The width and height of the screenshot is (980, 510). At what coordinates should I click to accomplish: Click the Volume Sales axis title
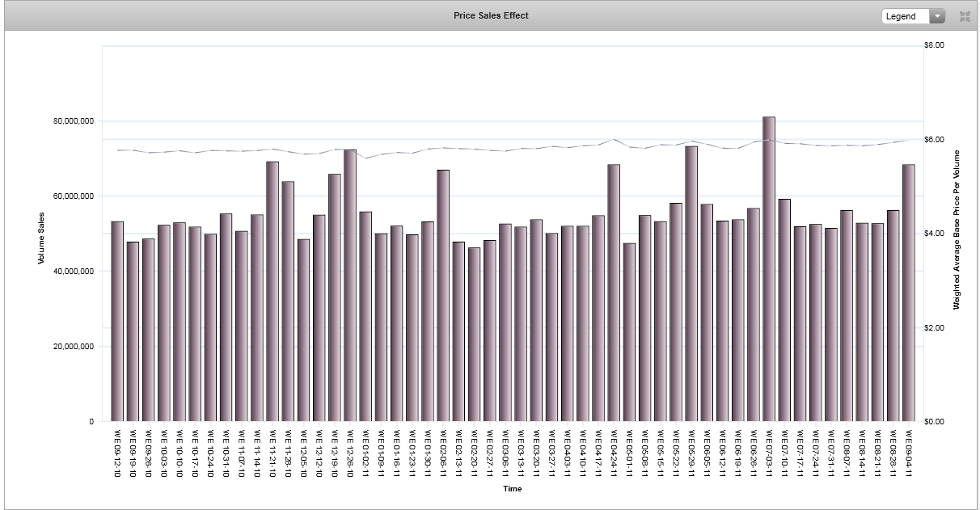(x=40, y=238)
